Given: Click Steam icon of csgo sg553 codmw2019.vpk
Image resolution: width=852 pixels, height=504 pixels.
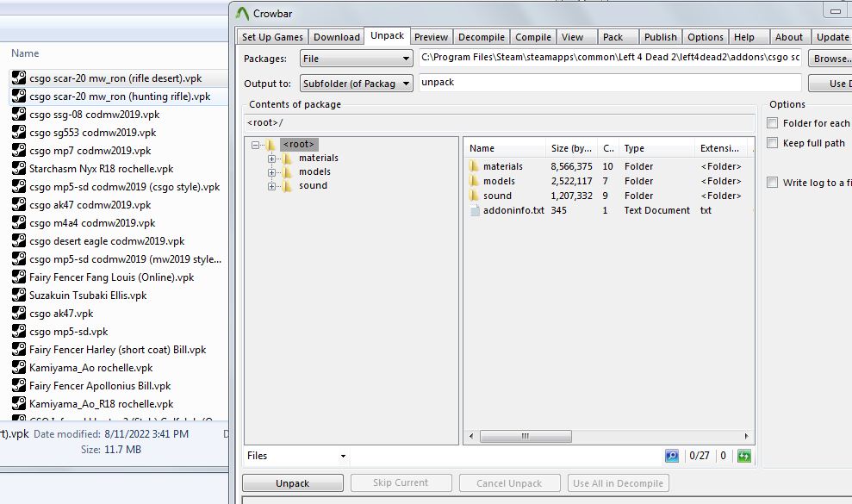Looking at the screenshot, I should coord(19,132).
